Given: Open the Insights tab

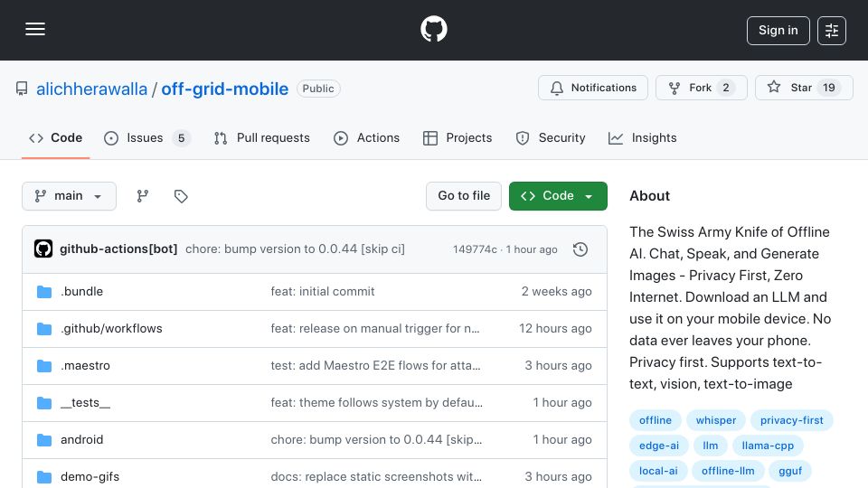Looking at the screenshot, I should (642, 137).
